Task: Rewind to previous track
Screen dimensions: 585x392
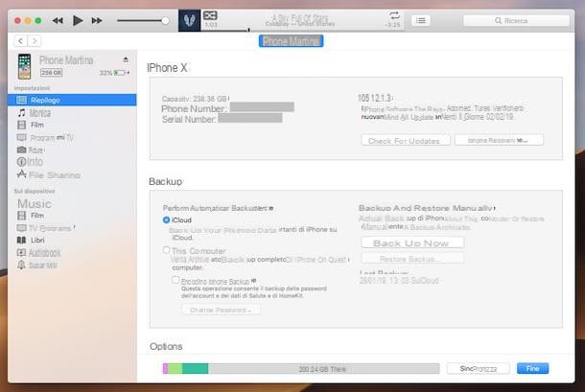Action: [58, 20]
